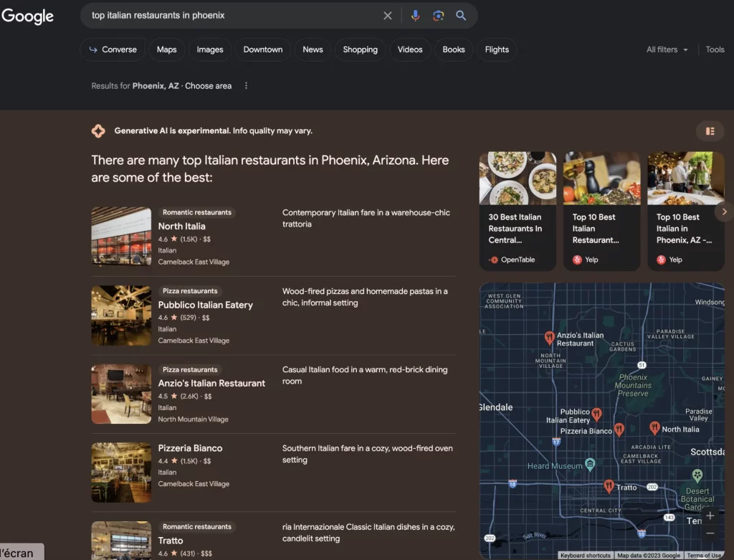Click the Generative AI diamond icon
The image size is (734, 560).
98,131
